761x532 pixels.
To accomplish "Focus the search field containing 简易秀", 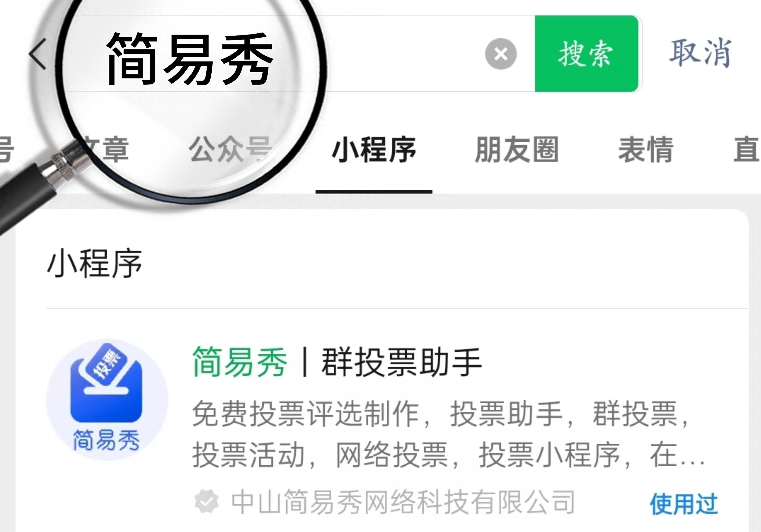I will (297, 54).
